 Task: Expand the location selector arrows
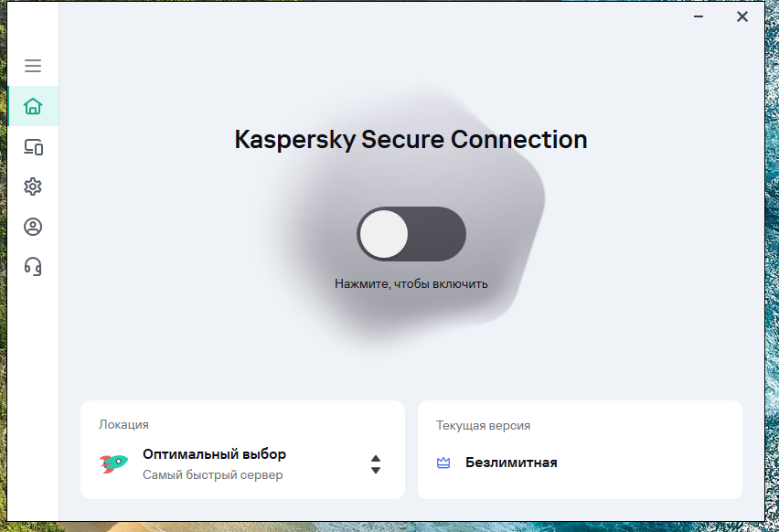[376, 464]
